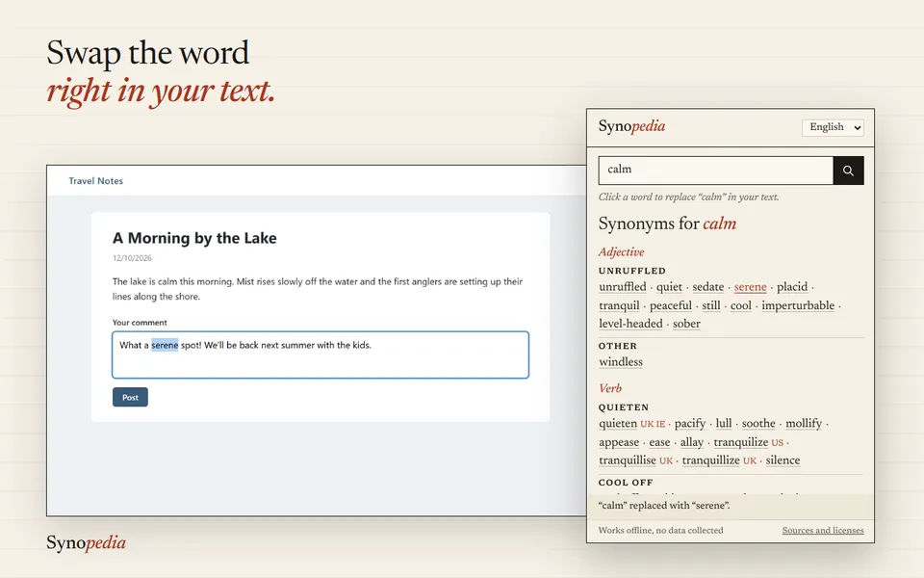Choose synonym cool

741,305
